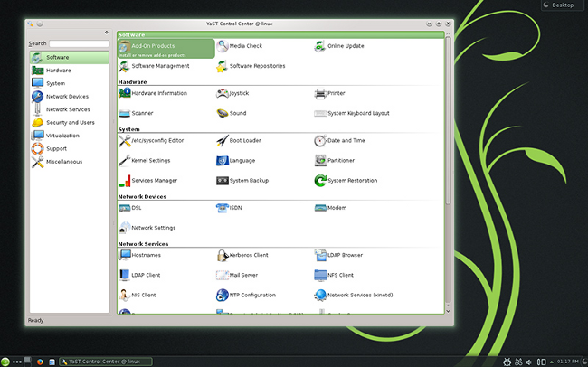Select Virtualization category in sidebar

point(70,136)
